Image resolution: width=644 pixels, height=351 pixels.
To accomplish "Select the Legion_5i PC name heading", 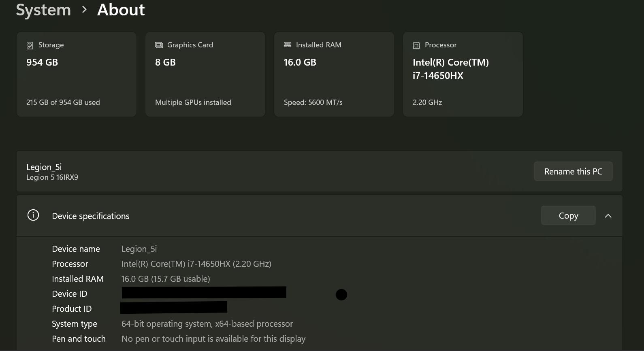I will pos(44,167).
